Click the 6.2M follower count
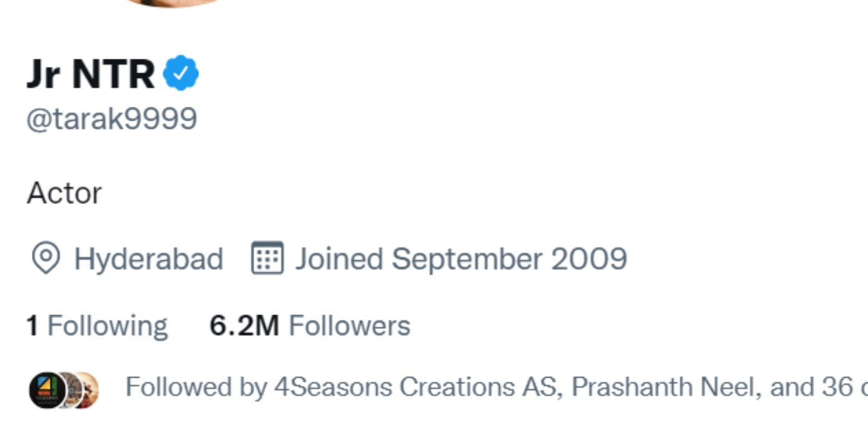 [244, 326]
